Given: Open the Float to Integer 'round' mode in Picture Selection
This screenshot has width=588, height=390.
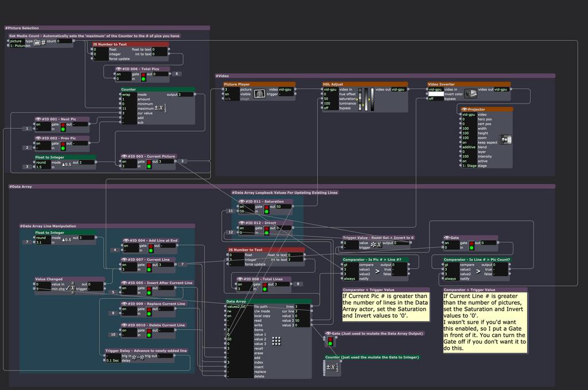Looking at the screenshot, I should click(41, 163).
